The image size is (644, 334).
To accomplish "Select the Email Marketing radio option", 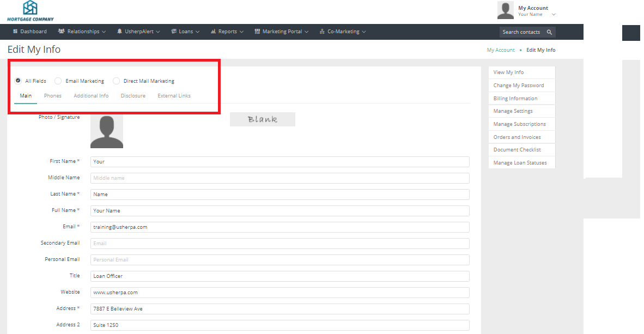I will [x=58, y=81].
